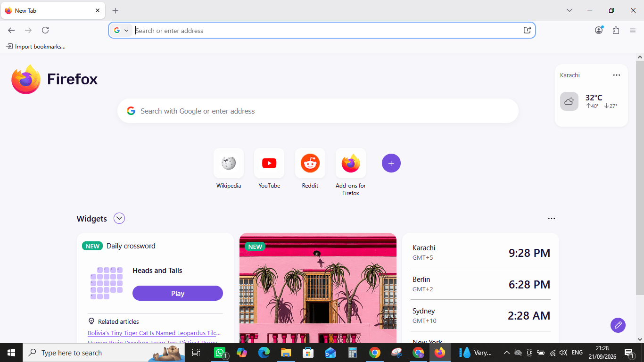Play the Heads and Tails crossword

(178, 293)
